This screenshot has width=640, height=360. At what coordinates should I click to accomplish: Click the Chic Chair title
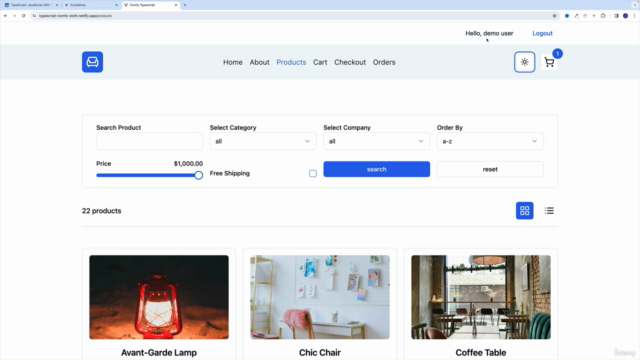click(320, 352)
